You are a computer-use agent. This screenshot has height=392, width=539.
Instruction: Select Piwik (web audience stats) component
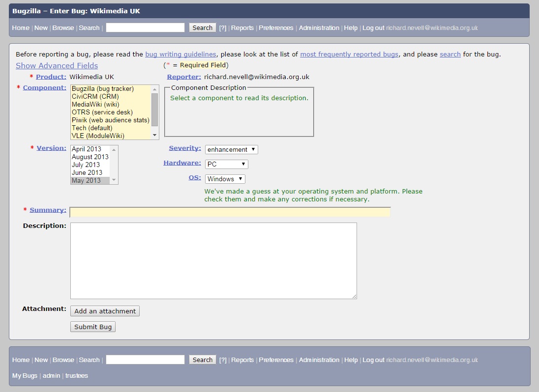[x=110, y=120]
